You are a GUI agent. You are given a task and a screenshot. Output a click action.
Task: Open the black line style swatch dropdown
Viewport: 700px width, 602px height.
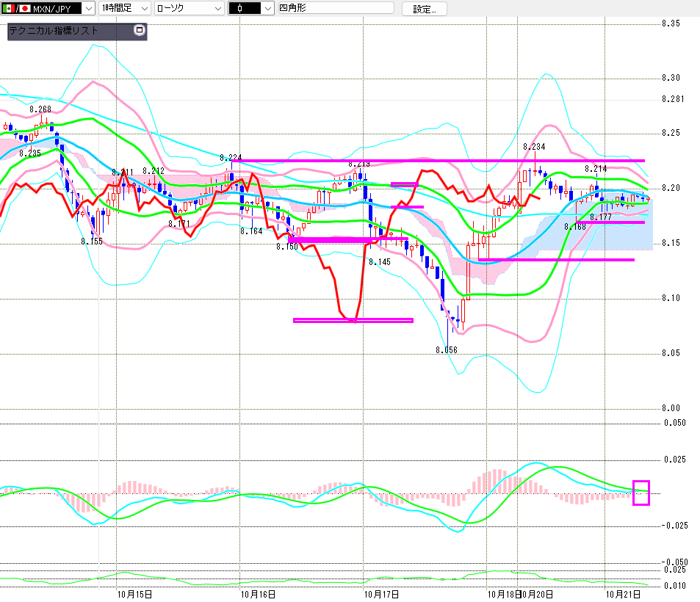[x=262, y=9]
